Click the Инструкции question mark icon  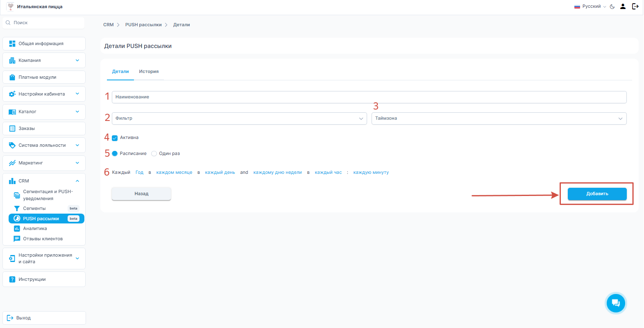pos(12,279)
